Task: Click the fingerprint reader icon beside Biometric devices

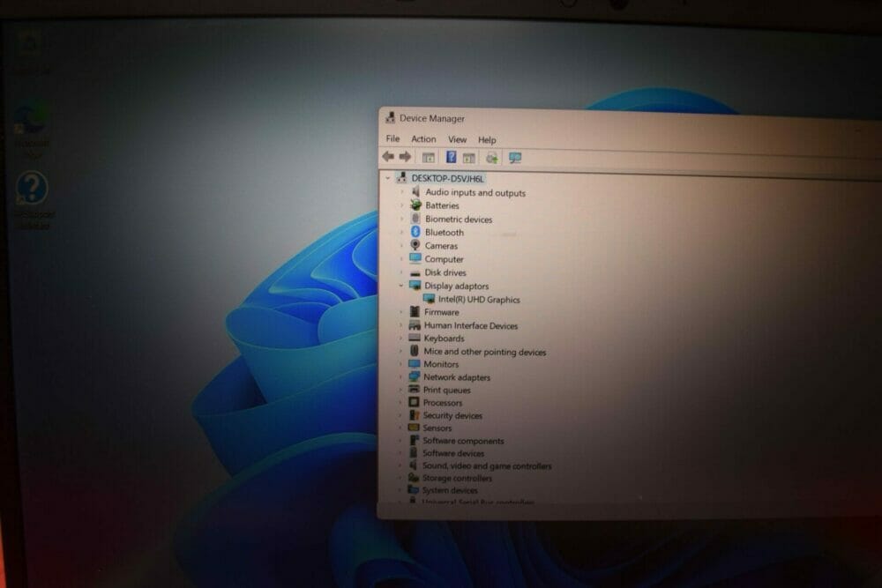Action: click(415, 218)
